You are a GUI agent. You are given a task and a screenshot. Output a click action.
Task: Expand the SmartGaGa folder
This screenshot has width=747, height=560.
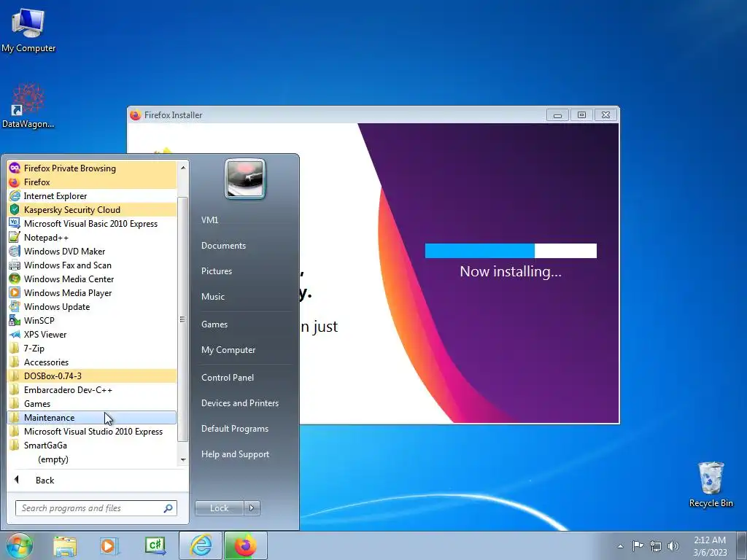point(92,445)
